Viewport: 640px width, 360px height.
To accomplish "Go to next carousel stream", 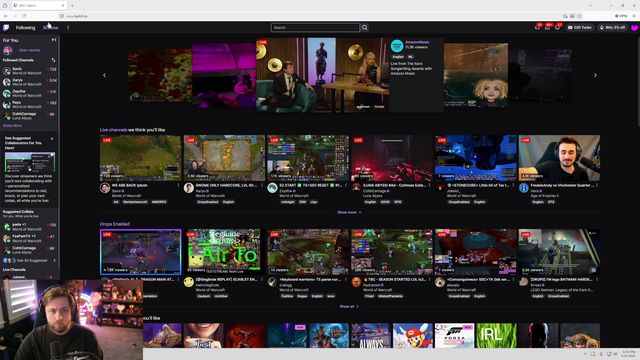I will 595,75.
